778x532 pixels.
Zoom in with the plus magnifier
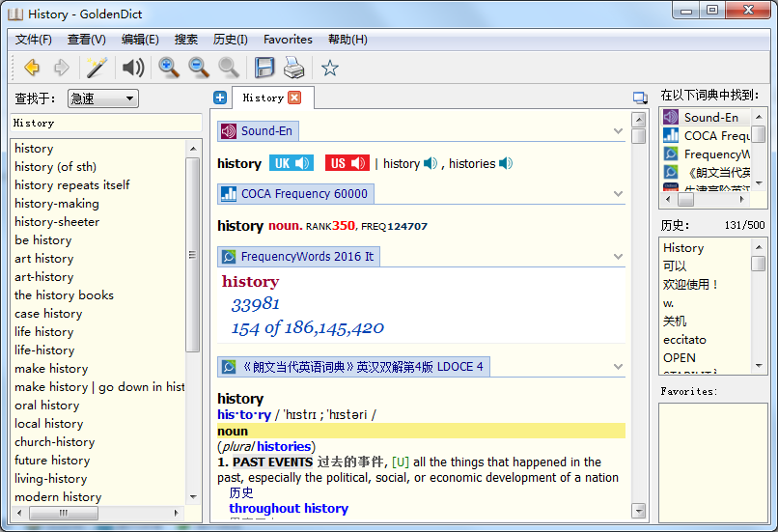[169, 68]
